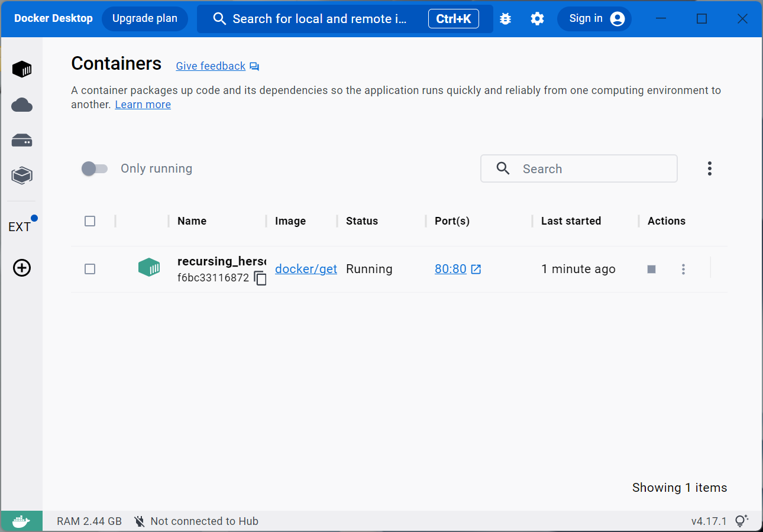Click the Actions column header
This screenshot has width=763, height=532.
[667, 221]
